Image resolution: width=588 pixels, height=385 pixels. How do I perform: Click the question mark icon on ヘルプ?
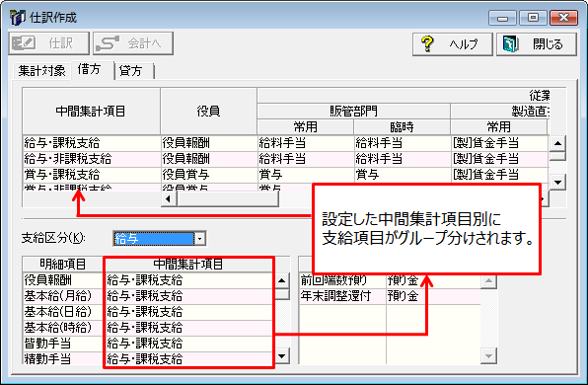[427, 43]
